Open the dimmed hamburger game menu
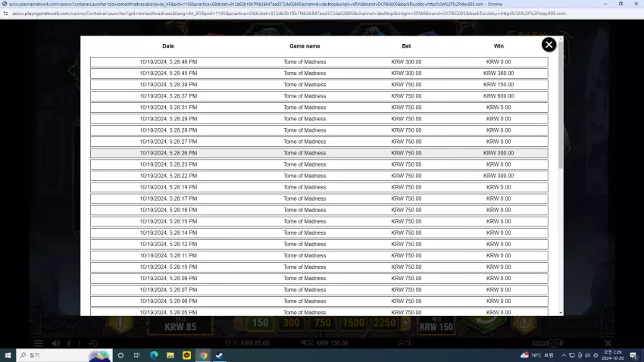 coord(38,343)
